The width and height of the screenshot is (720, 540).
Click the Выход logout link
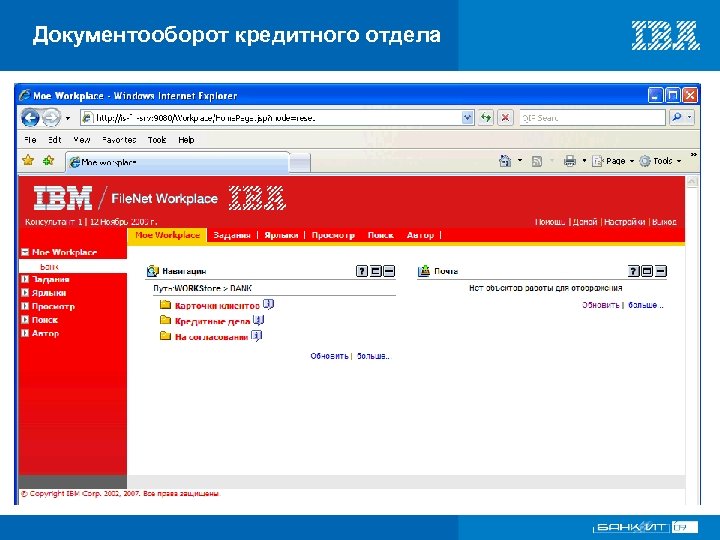tap(664, 222)
